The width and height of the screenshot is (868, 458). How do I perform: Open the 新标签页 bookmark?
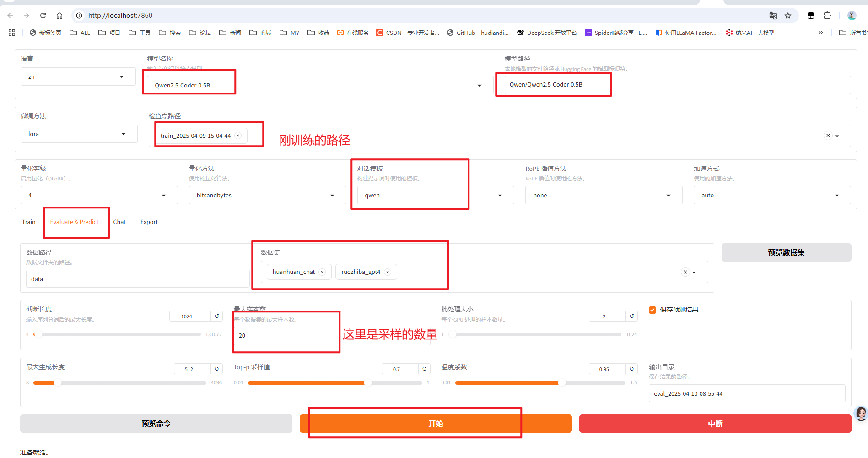[45, 33]
